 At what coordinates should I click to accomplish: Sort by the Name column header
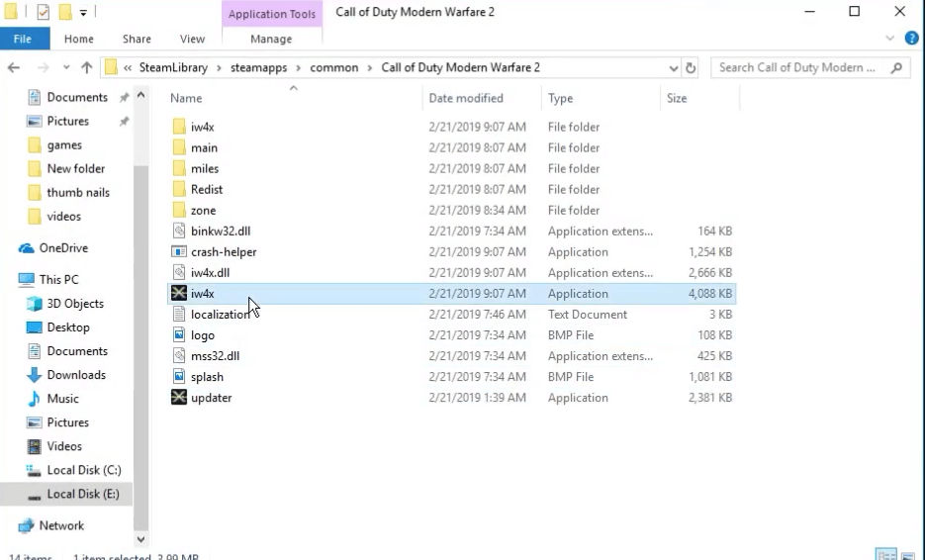(x=293, y=99)
